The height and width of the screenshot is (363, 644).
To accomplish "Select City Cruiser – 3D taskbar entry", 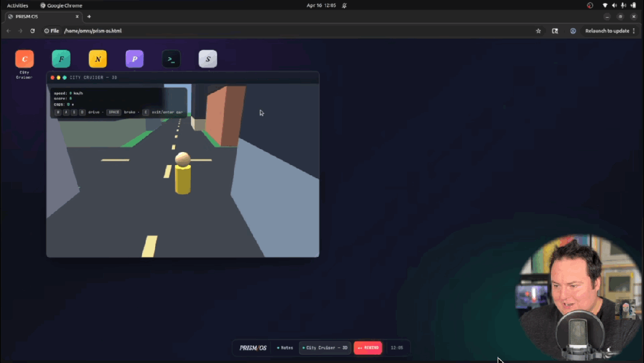I will pyautogui.click(x=325, y=348).
